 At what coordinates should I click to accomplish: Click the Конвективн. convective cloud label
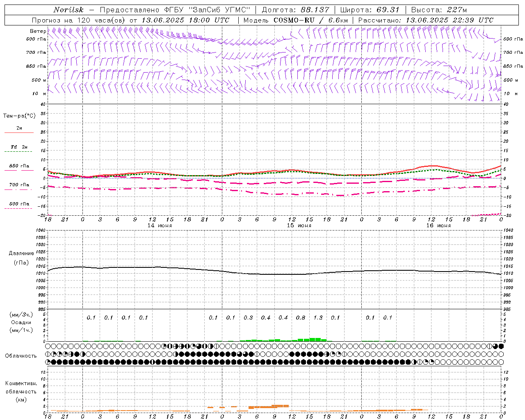coord(21,383)
